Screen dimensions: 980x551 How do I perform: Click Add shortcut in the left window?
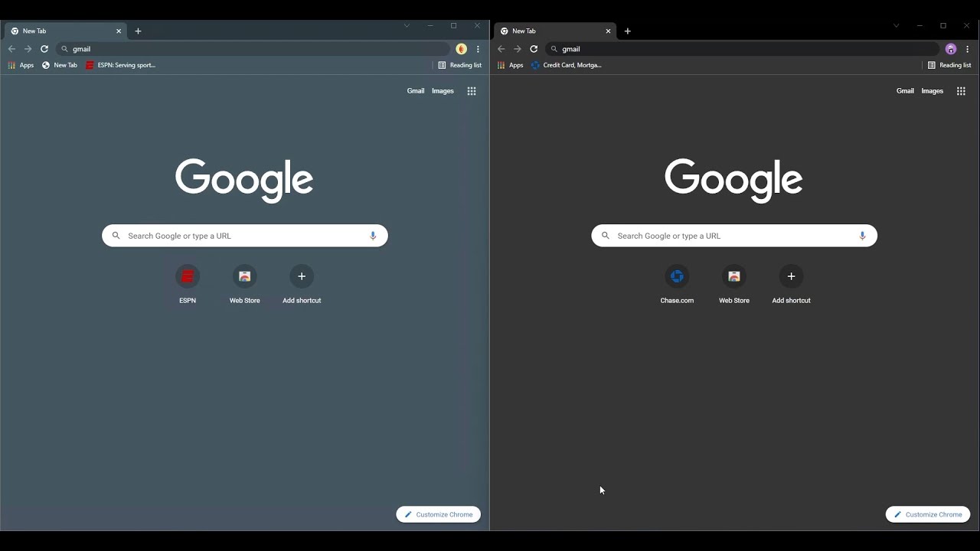302,284
